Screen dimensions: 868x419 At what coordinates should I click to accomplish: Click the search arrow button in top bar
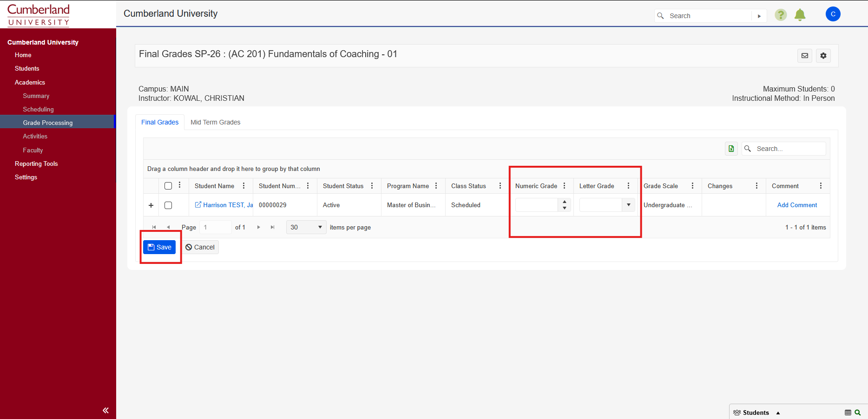pyautogui.click(x=759, y=16)
